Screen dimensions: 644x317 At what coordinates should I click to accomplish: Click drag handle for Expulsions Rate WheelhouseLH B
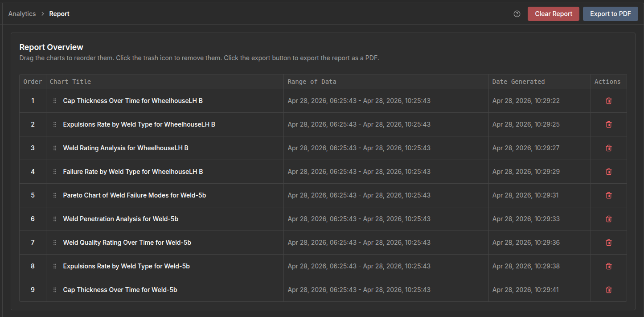coord(55,124)
